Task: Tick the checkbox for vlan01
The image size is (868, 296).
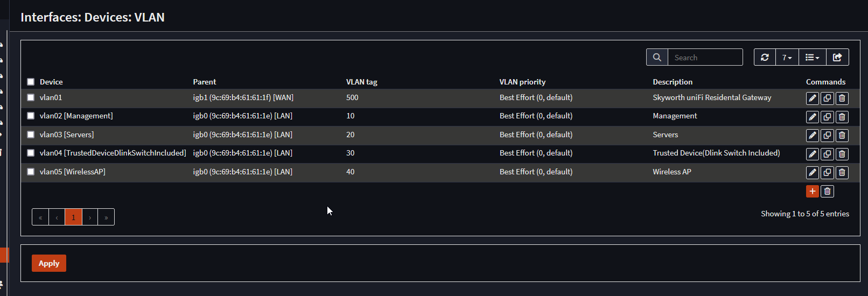Action: click(31, 97)
